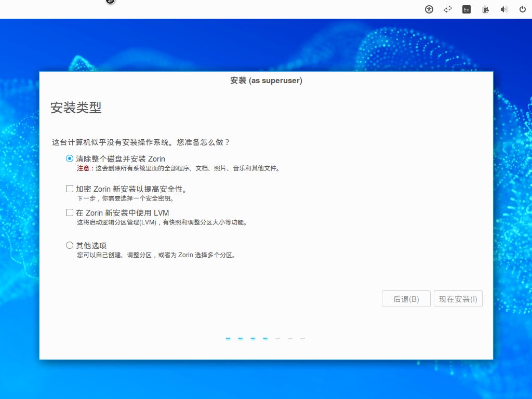Click the radio circle beside 清除整个磁盘并安装 Zorin
This screenshot has width=532, height=399.
point(69,158)
